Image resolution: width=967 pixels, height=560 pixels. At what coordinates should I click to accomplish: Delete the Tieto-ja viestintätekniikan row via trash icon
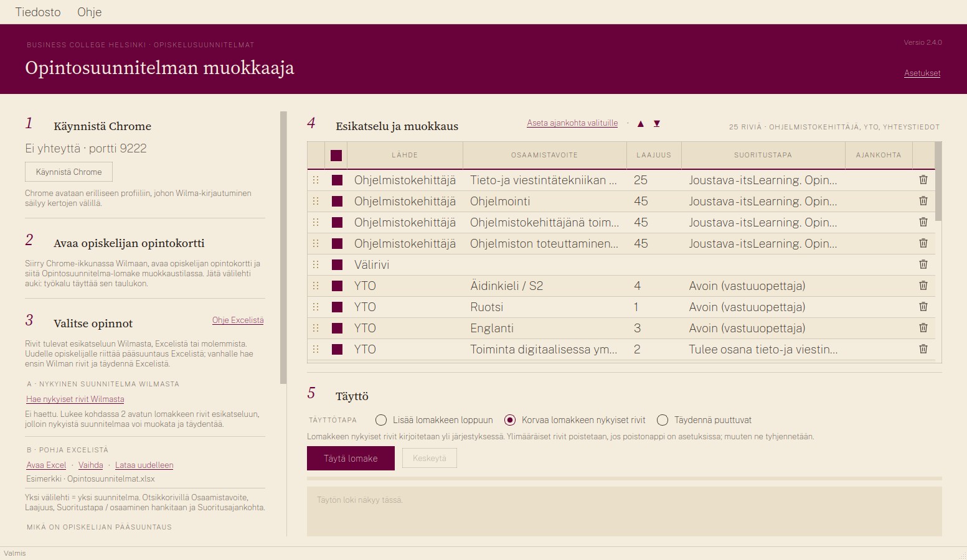(923, 180)
